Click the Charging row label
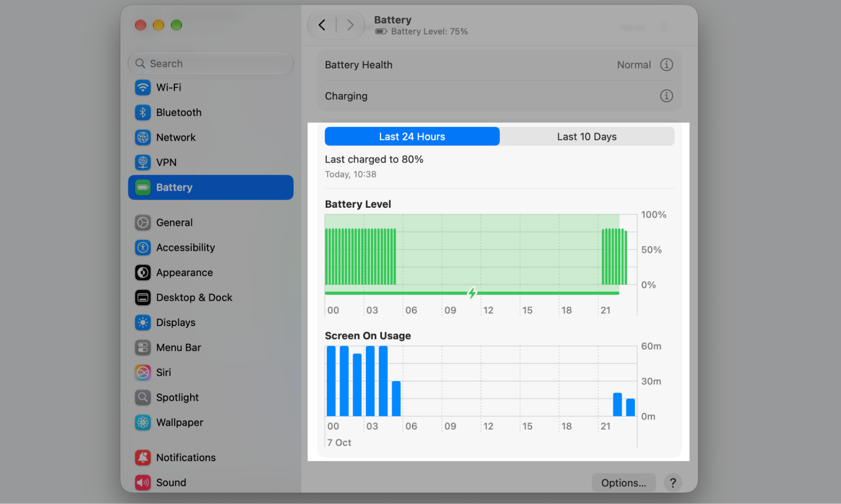841x504 pixels. point(346,96)
